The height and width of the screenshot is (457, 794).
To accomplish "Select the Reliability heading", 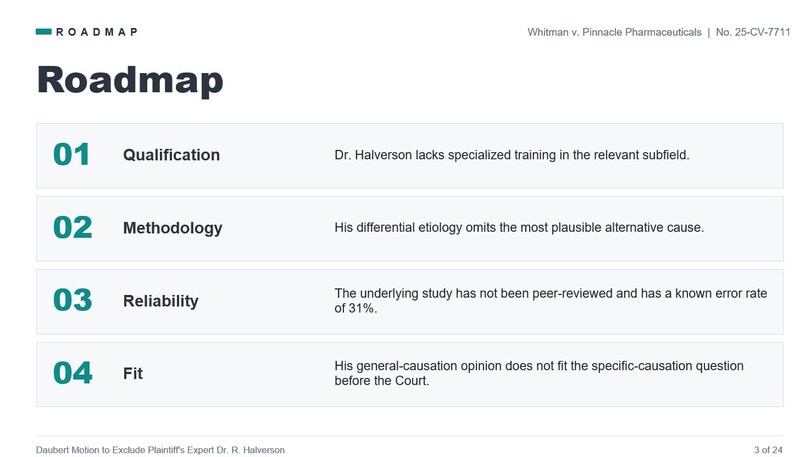I will pos(161,301).
